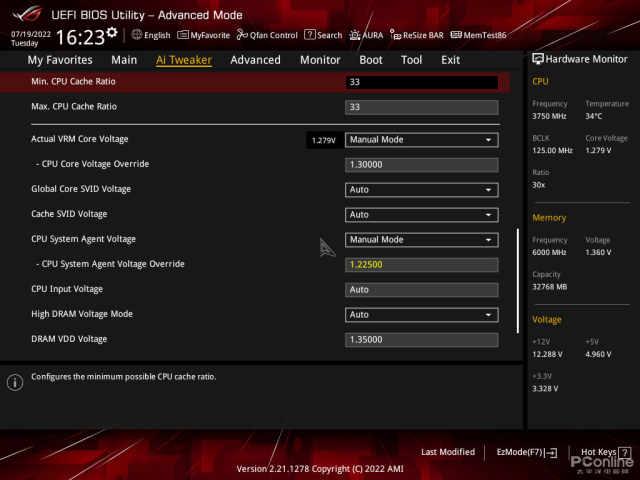Image resolution: width=640 pixels, height=480 pixels.
Task: Expand CPU System Agent Voltage dropdown
Action: click(422, 240)
